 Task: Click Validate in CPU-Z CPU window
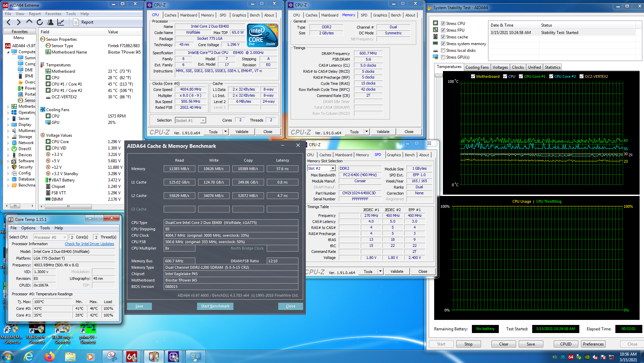242,132
